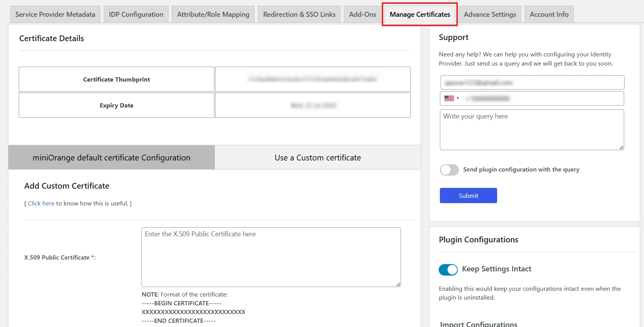This screenshot has width=644, height=327.
Task: Select miniOrange default certificate Configuration
Action: [111, 157]
